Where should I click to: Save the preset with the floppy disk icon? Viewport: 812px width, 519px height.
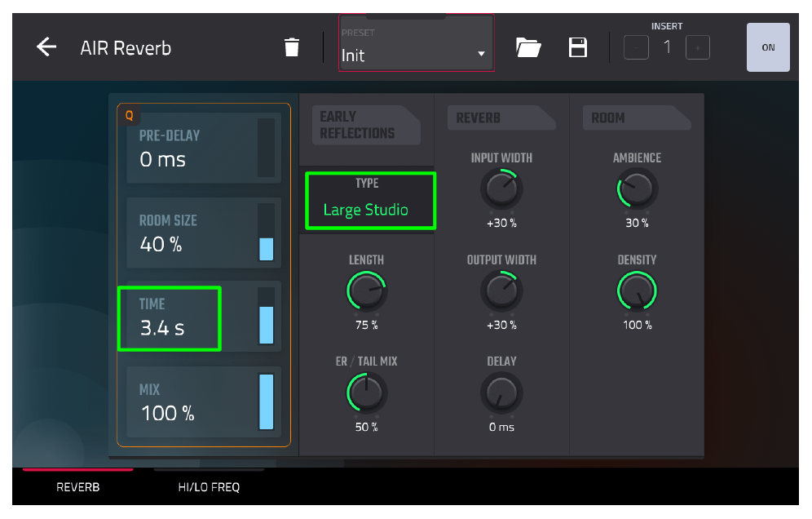(577, 47)
